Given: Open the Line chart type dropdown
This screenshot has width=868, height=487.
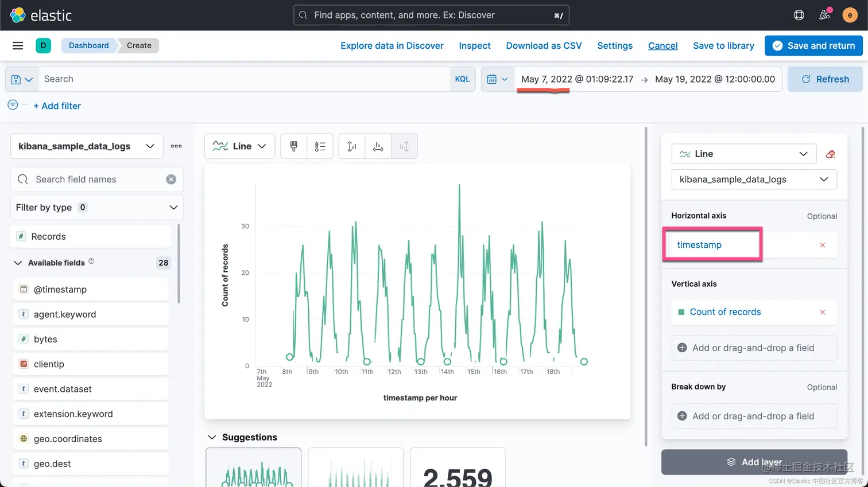Looking at the screenshot, I should pos(239,146).
